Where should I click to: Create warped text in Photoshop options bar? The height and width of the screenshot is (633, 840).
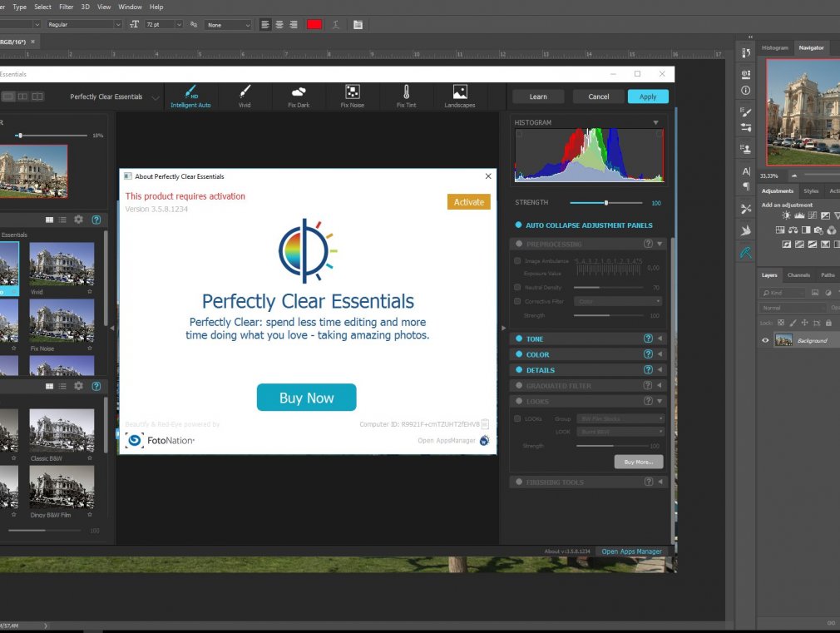pos(336,25)
